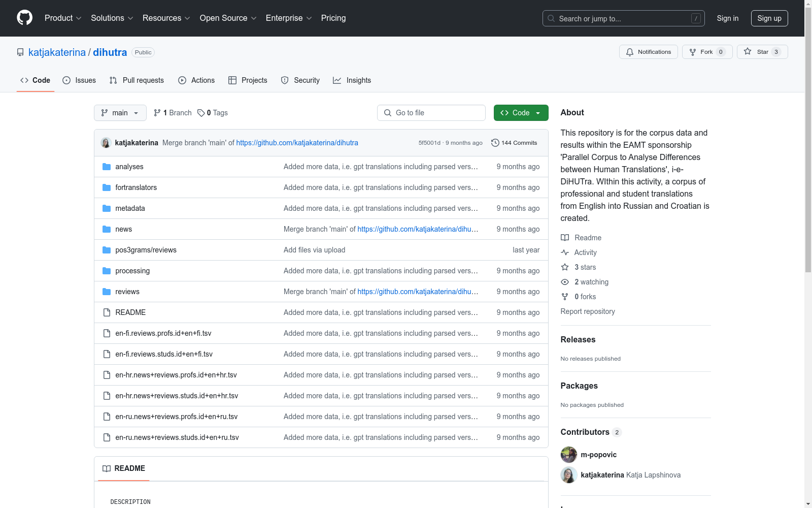
Task: Click Report repository link
Action: click(x=588, y=311)
